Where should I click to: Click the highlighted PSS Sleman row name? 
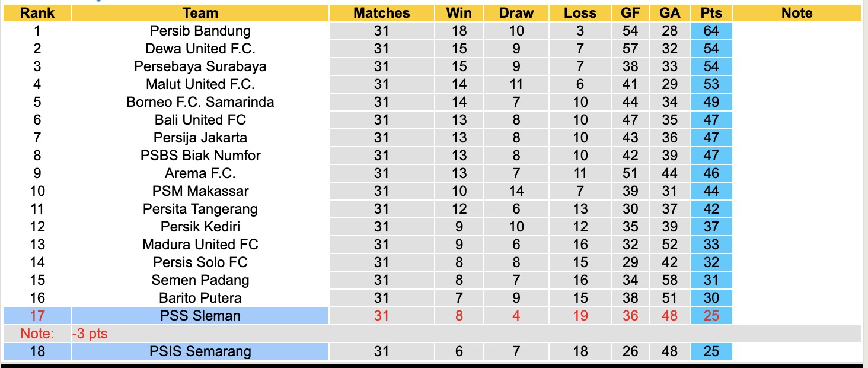coord(200,316)
